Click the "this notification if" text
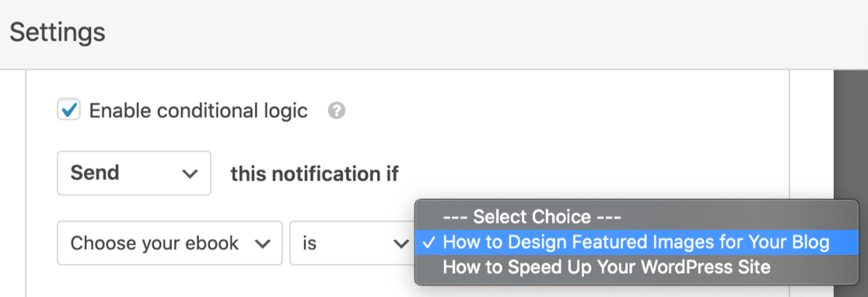Screen dimensions: 868x297 point(315,173)
